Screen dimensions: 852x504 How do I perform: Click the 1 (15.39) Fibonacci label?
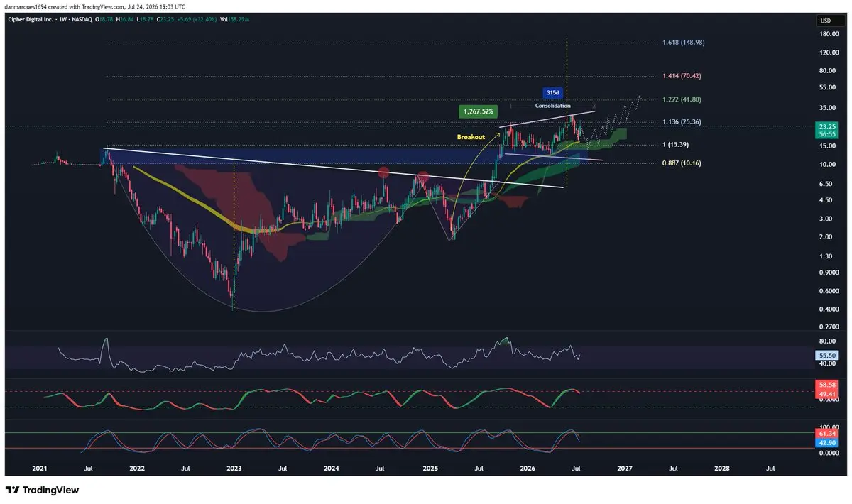pos(676,144)
